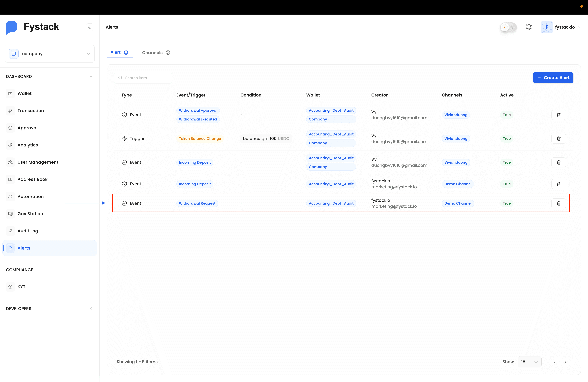Click the notification bell
The width and height of the screenshot is (588, 382).
(529, 27)
